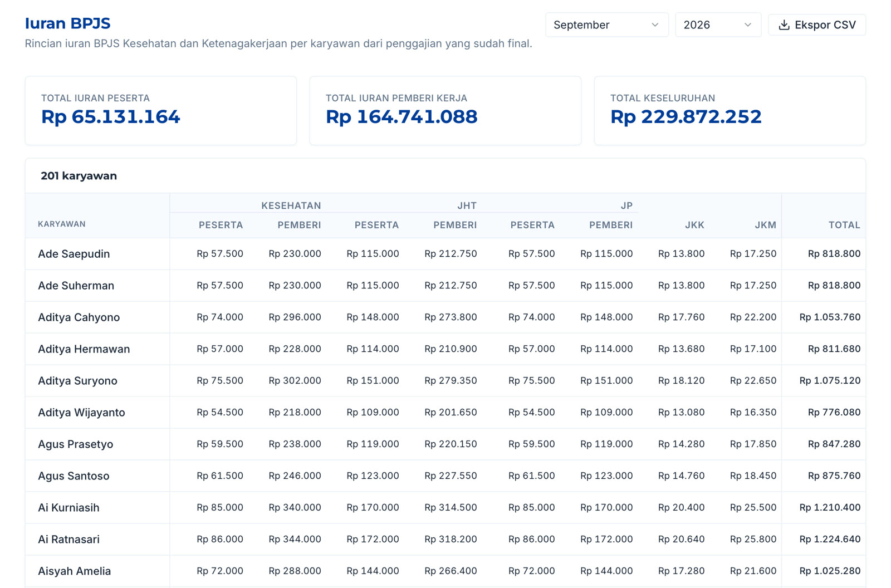The height and width of the screenshot is (588, 891).
Task: Click Aditya Cahyono's total Rp 1.053.760
Action: 830,317
